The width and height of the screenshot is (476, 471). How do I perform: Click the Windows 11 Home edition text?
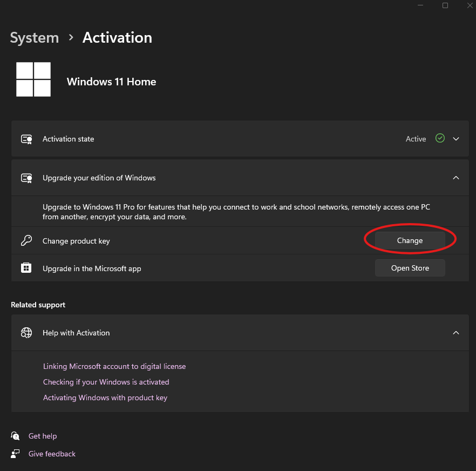tap(111, 82)
